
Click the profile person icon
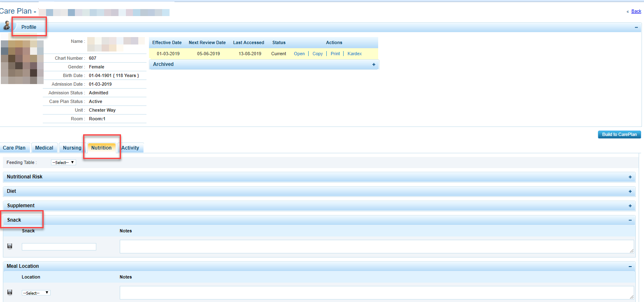[7, 26]
